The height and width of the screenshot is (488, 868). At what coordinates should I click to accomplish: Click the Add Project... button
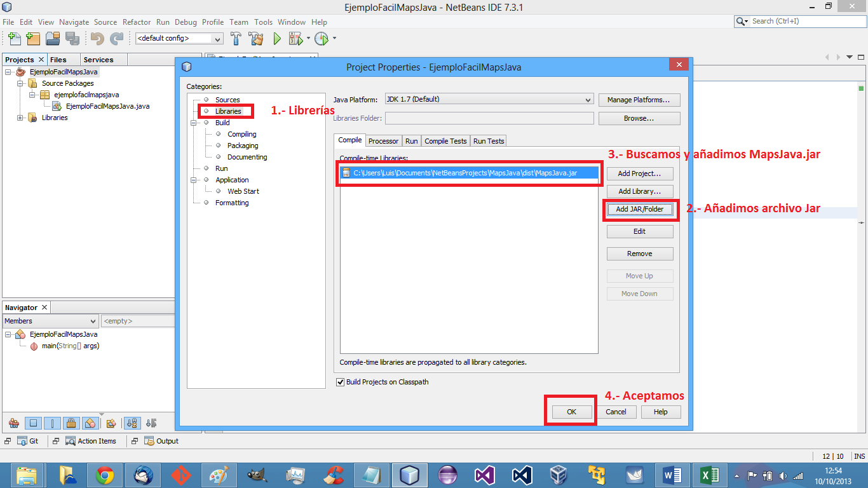click(x=640, y=173)
